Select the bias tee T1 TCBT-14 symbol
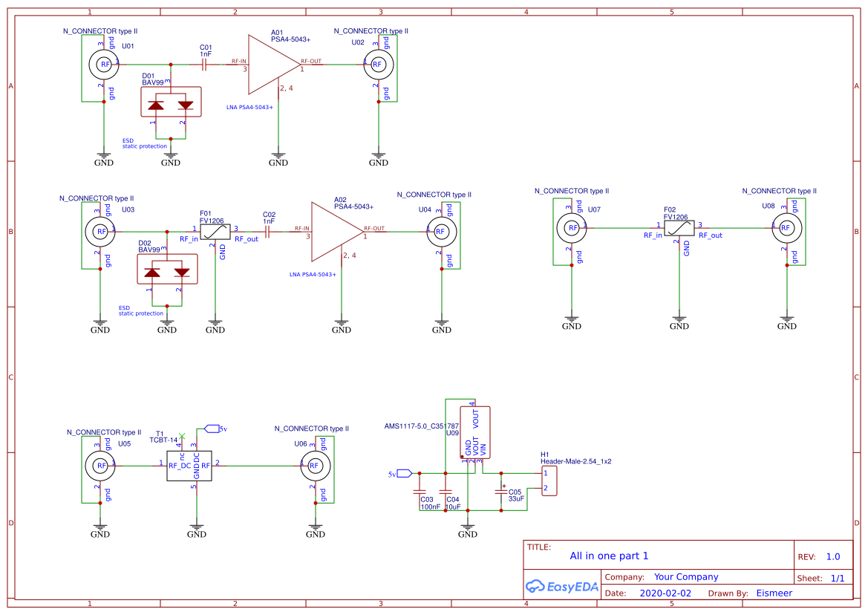 (190, 465)
